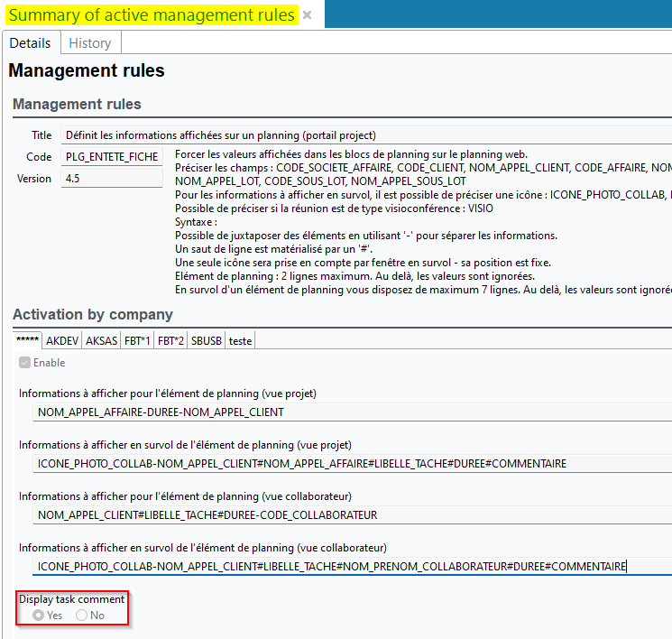Select the ***** default company tab
Screen dimensions: 672x639
(28, 340)
